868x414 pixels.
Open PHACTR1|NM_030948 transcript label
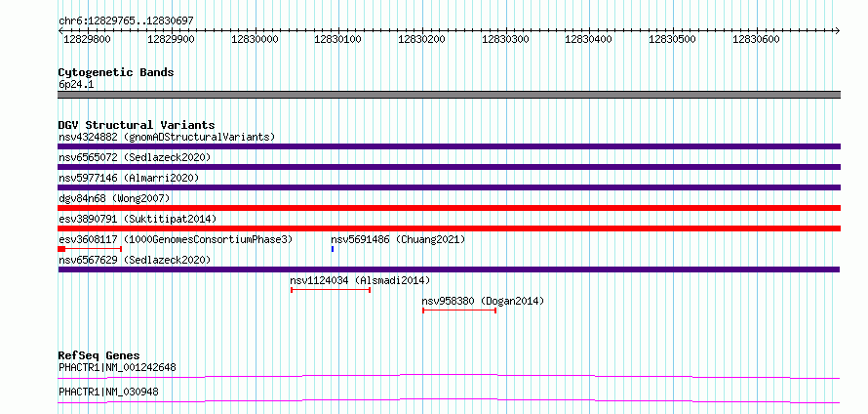[108, 392]
